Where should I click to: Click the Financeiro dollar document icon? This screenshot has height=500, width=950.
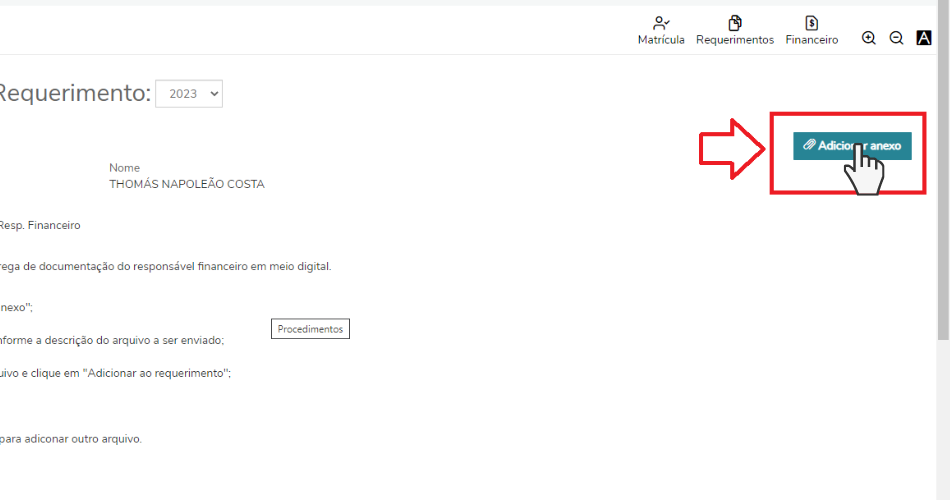click(x=811, y=23)
